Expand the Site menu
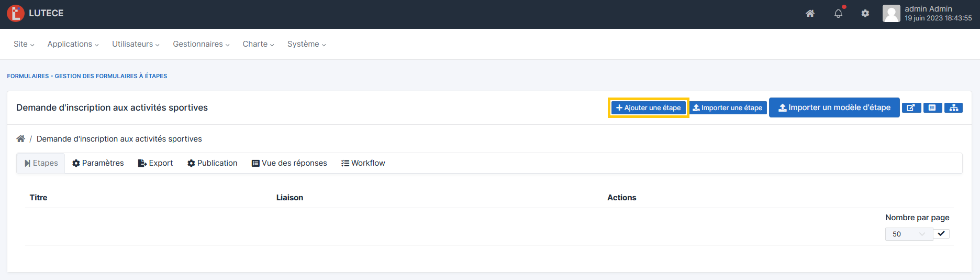Screen dimensions: 980x280 24,44
